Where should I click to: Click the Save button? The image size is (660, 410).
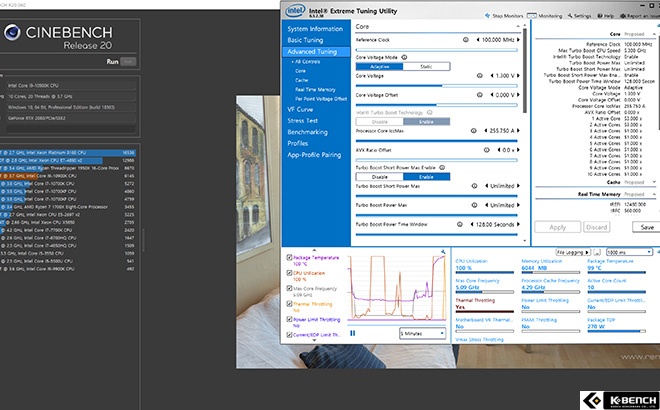pos(647,227)
